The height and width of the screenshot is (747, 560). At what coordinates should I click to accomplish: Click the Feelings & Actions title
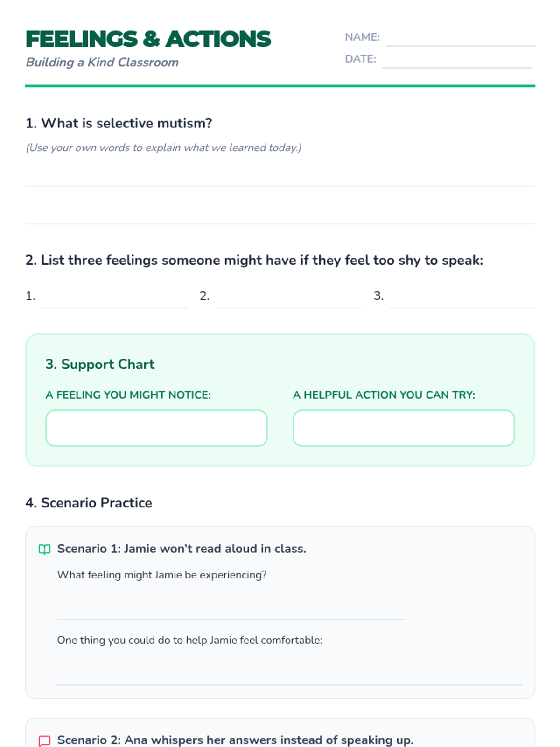point(148,39)
